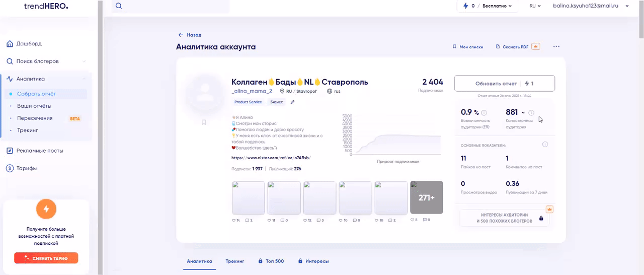Viewport: 644px width, 275px height.
Task: Open the post thumbnail with 12 likes
Action: (x=319, y=197)
